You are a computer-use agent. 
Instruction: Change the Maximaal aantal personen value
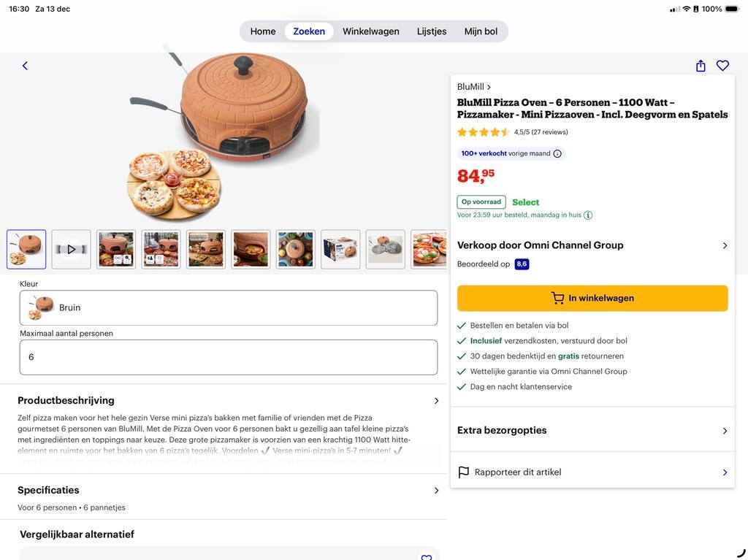pos(229,357)
